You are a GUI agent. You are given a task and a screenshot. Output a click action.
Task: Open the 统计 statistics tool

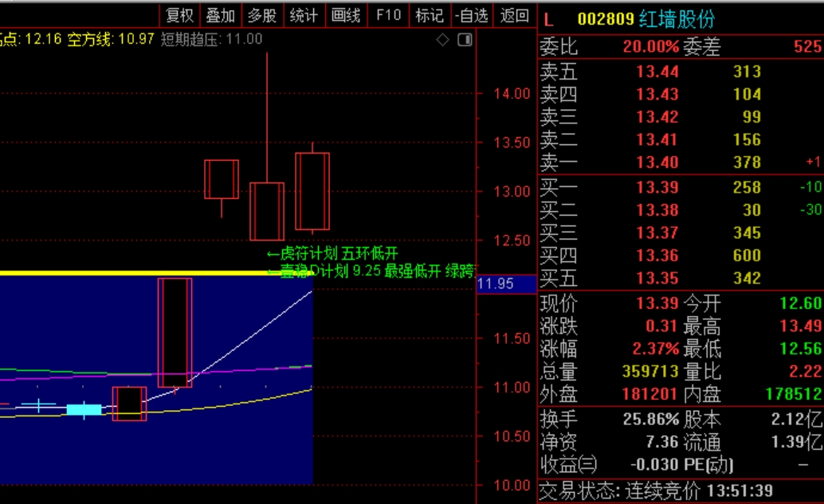pos(304,15)
